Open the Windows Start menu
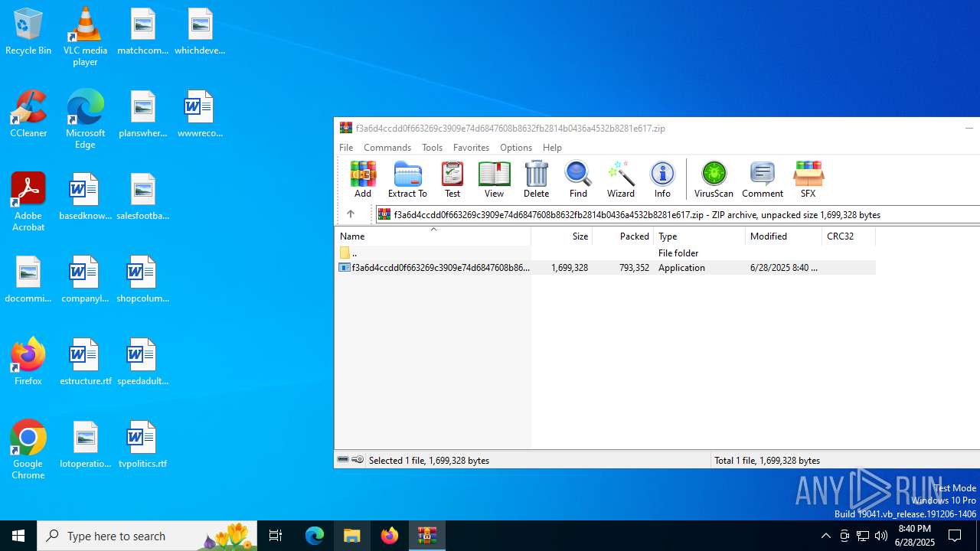980x551 pixels. coord(18,536)
